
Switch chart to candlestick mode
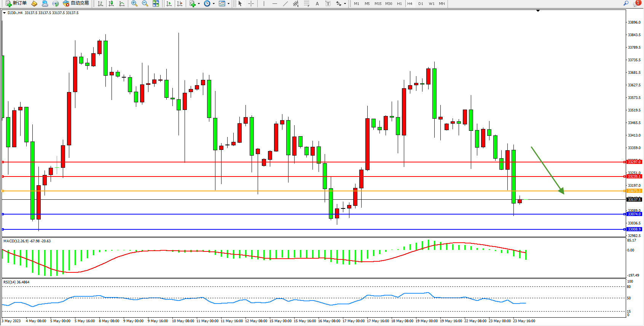(x=111, y=3)
